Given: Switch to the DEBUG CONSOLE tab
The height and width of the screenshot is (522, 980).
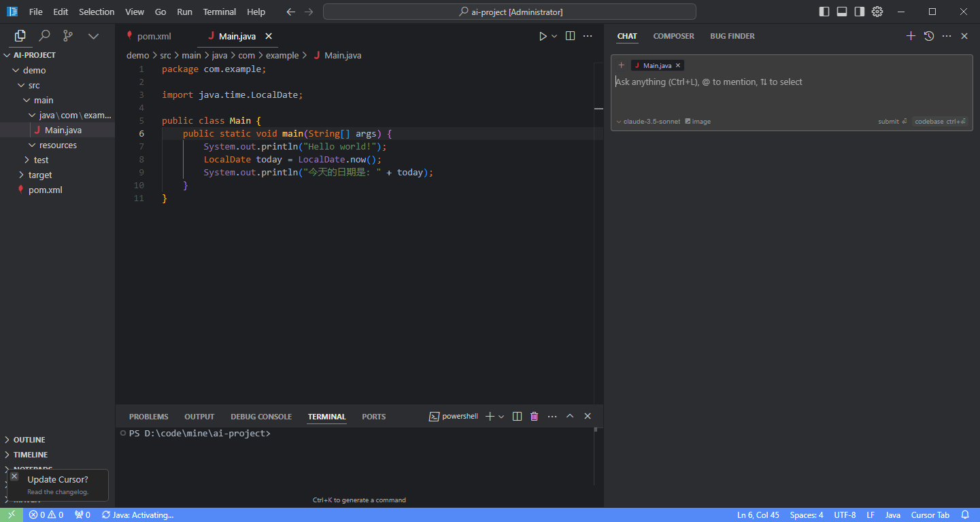Looking at the screenshot, I should click(x=261, y=417).
